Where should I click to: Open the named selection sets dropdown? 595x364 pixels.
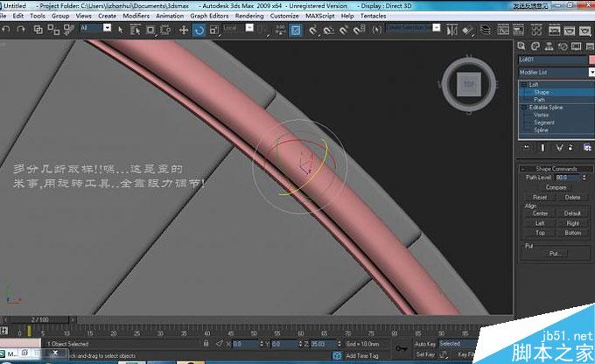(437, 28)
